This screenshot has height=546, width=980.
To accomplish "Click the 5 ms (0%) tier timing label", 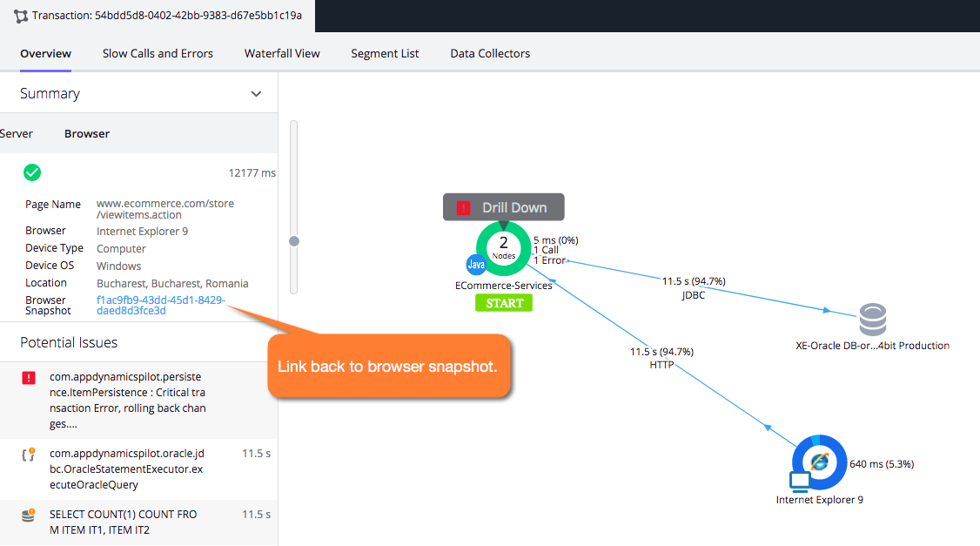I will (x=555, y=240).
